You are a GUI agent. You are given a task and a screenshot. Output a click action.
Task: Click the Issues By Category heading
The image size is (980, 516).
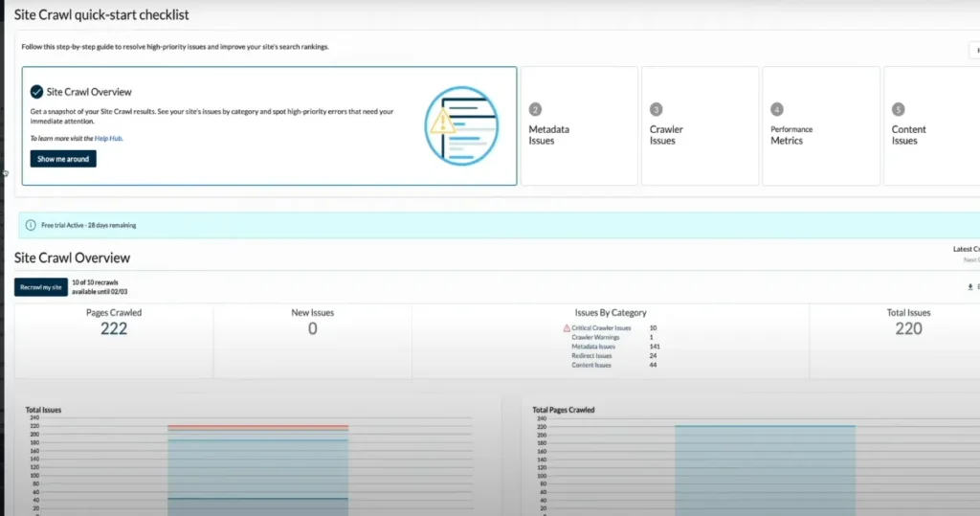pos(611,313)
